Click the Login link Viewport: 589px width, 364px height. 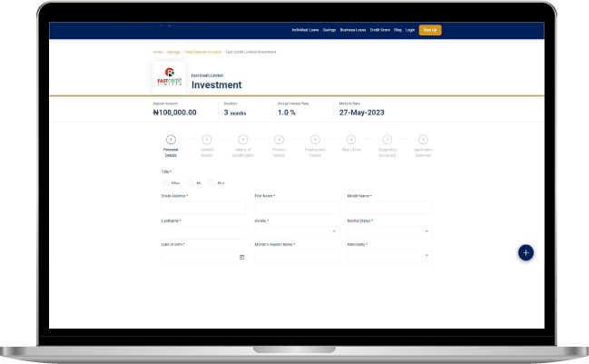coord(410,30)
